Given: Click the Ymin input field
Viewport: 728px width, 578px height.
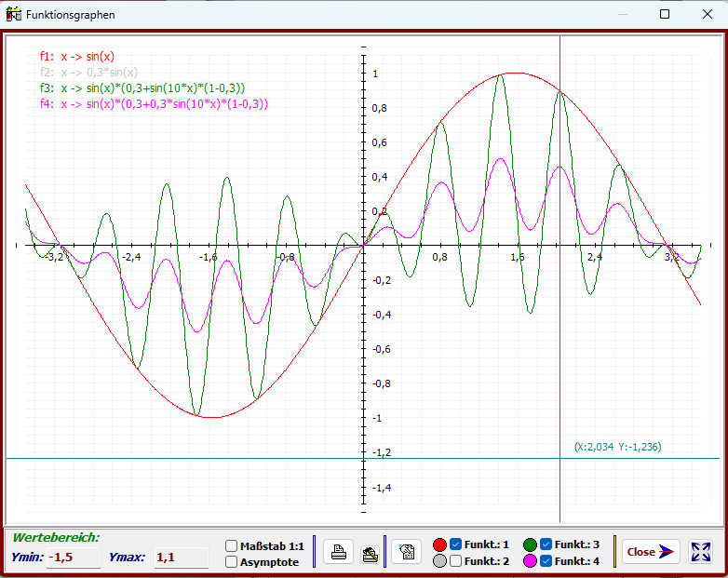Looking at the screenshot, I should (x=74, y=558).
